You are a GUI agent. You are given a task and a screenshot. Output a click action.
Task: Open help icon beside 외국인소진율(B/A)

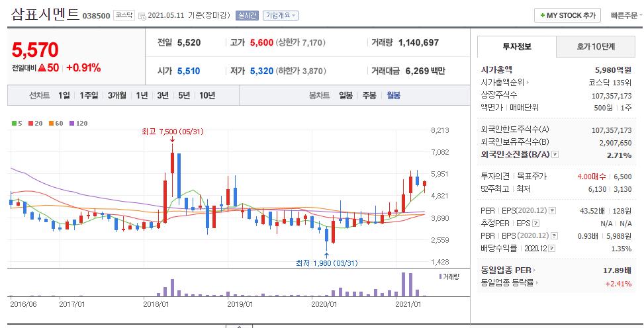(555, 155)
